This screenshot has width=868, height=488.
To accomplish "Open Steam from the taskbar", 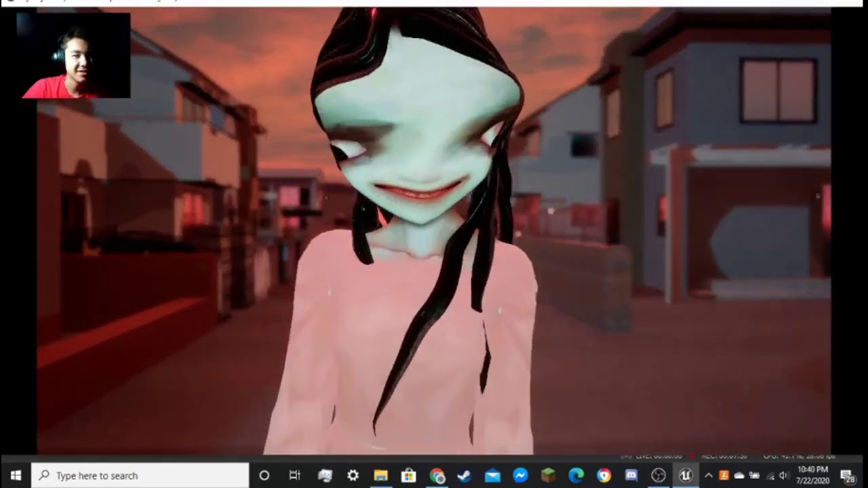I will pyautogui.click(x=465, y=476).
